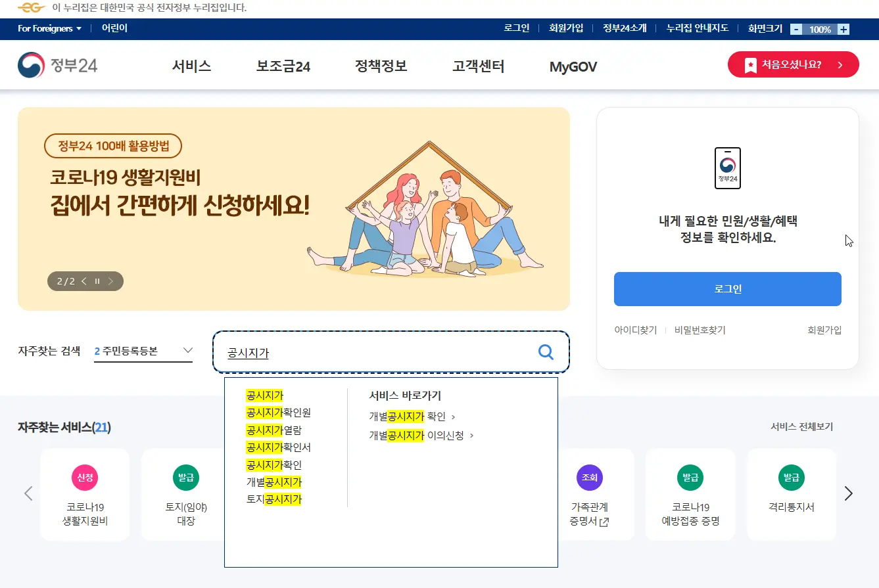This screenshot has width=879, height=588.
Task: Open the MyGOV menu
Action: tap(573, 66)
